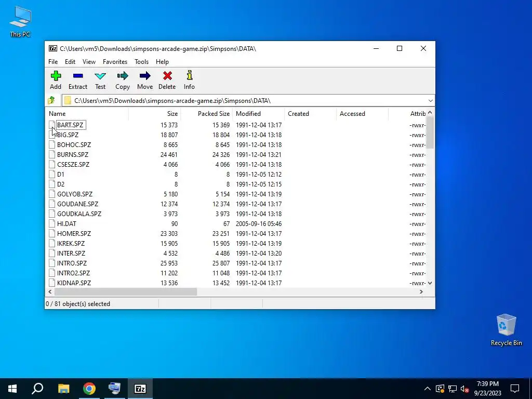The width and height of the screenshot is (532, 399).
Task: Open the Favorites menu
Action: 115,62
